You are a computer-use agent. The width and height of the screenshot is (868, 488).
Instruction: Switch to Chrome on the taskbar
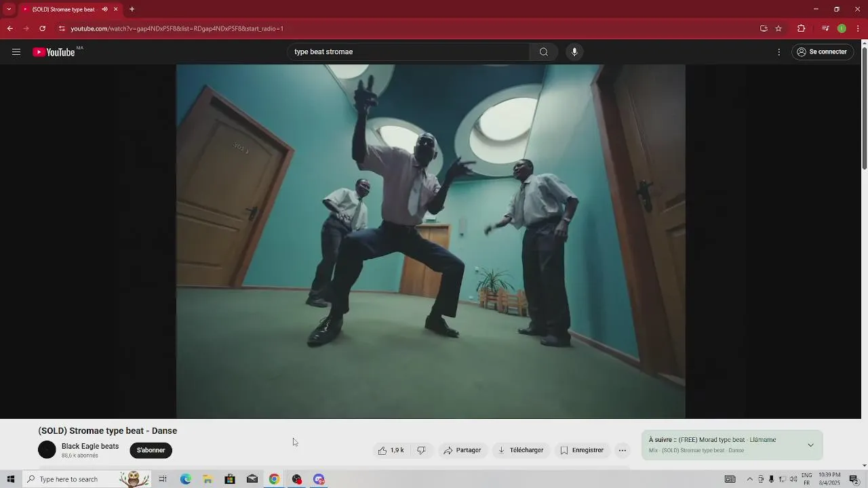pyautogui.click(x=274, y=479)
